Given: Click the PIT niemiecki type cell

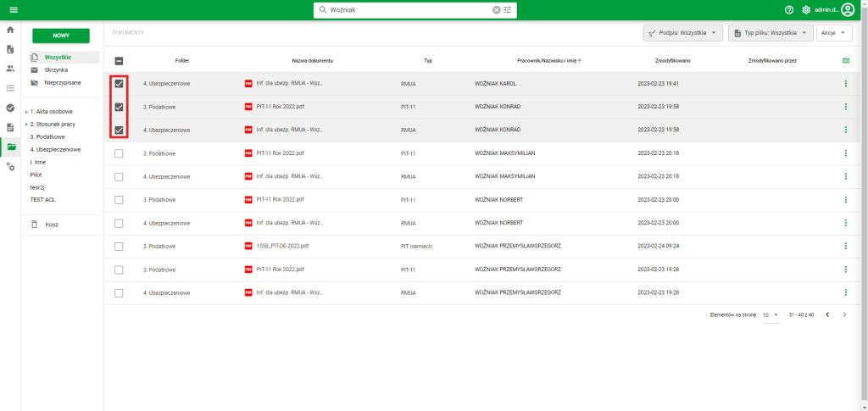Looking at the screenshot, I should (416, 246).
